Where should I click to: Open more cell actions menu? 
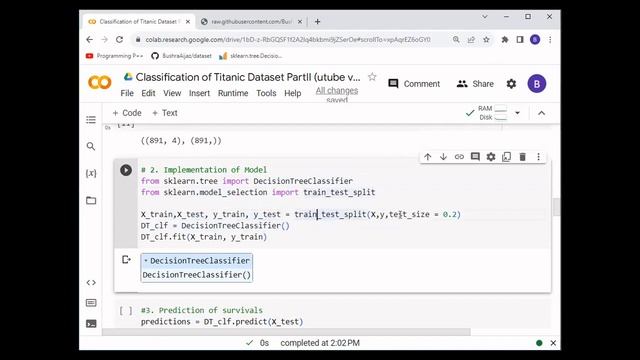click(538, 157)
